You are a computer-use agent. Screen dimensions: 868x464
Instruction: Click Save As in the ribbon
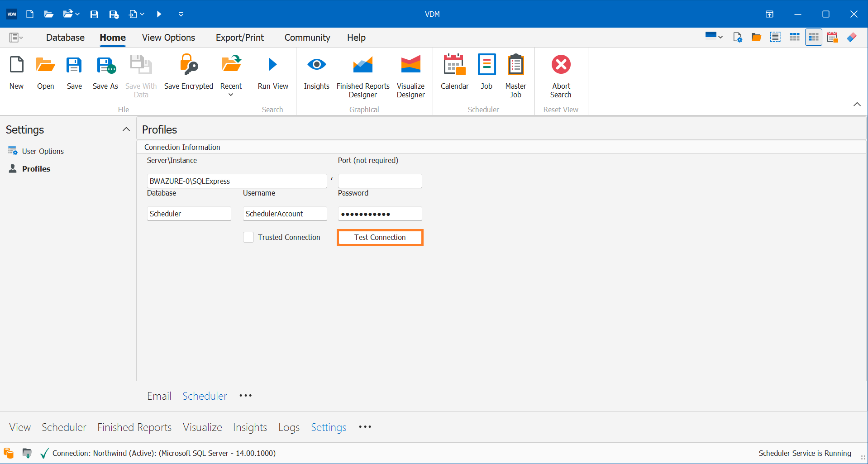coord(105,72)
